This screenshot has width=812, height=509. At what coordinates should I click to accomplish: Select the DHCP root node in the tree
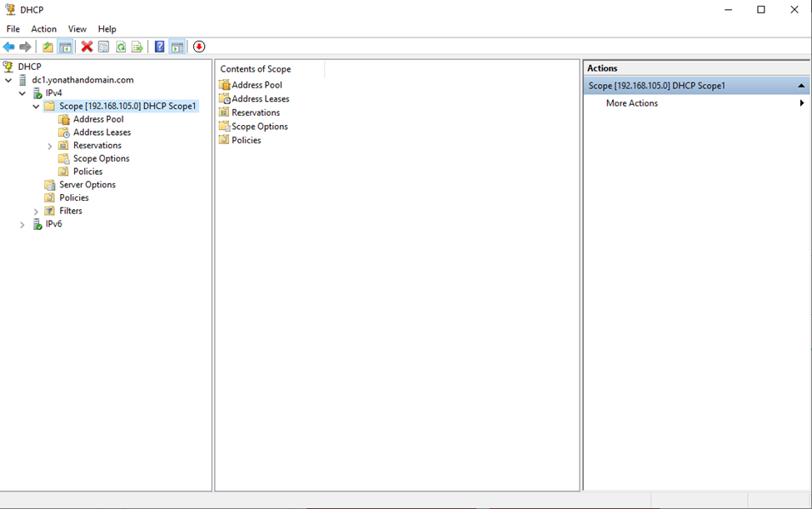point(29,67)
